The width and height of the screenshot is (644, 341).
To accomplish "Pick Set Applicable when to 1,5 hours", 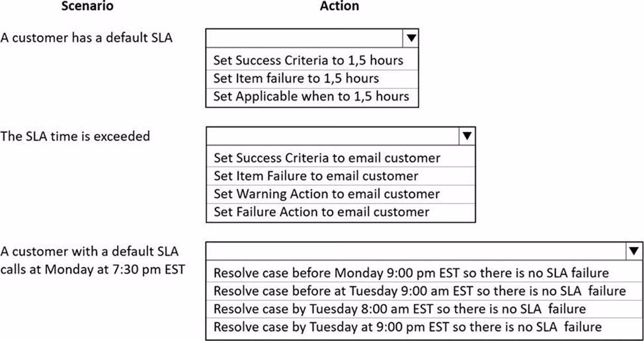I will [x=311, y=96].
